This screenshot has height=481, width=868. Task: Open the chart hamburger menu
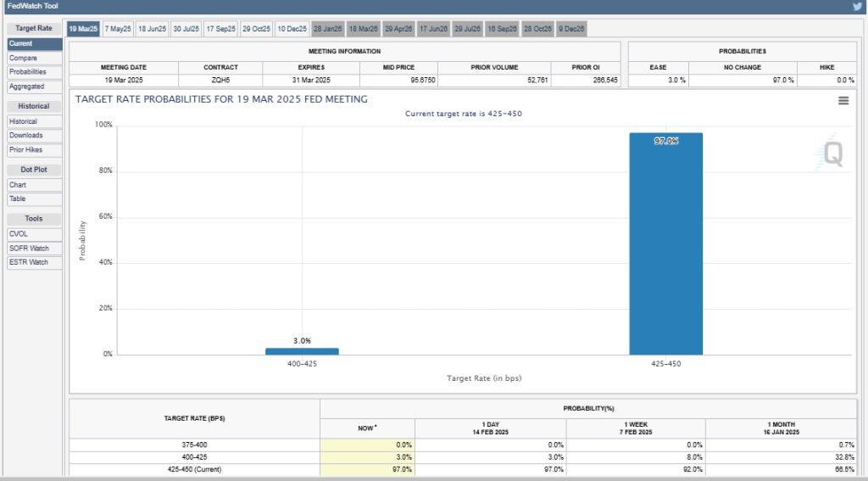(843, 100)
